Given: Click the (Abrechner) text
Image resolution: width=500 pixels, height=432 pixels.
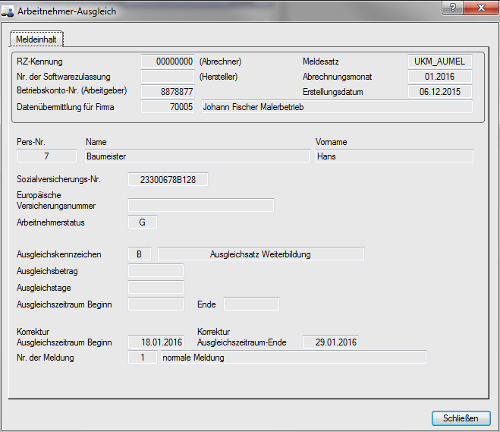Looking at the screenshot, I should (x=220, y=62).
